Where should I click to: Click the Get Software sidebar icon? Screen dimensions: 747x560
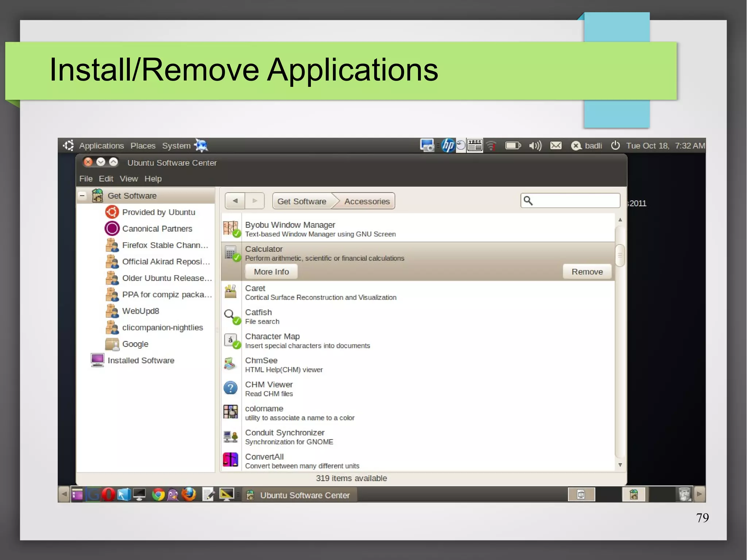pos(97,196)
